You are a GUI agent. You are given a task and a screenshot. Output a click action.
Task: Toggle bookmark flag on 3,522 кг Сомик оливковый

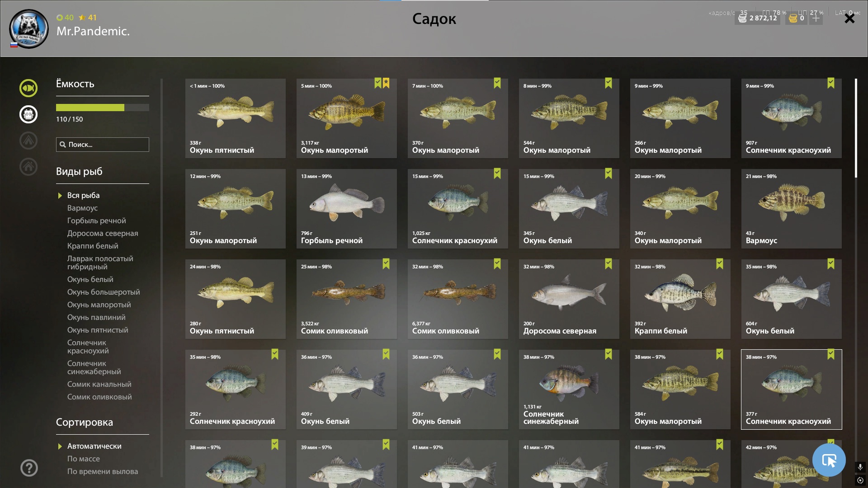tap(386, 264)
